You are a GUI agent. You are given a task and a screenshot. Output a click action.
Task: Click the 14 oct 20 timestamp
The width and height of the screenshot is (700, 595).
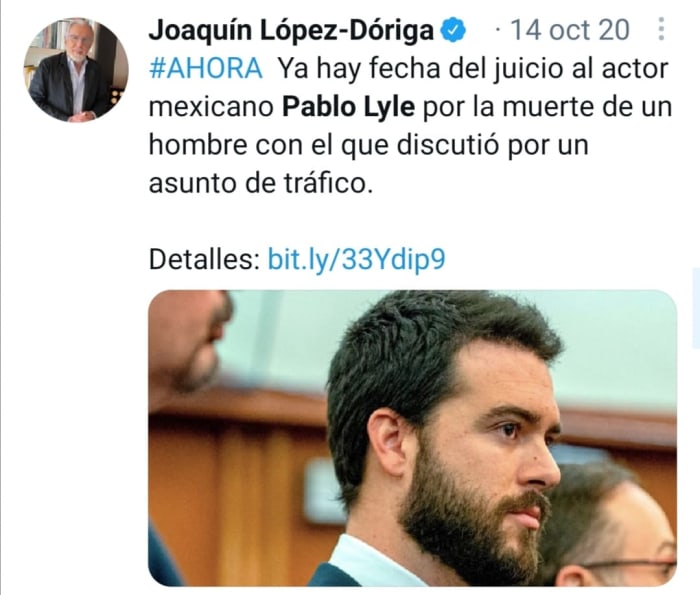570,30
